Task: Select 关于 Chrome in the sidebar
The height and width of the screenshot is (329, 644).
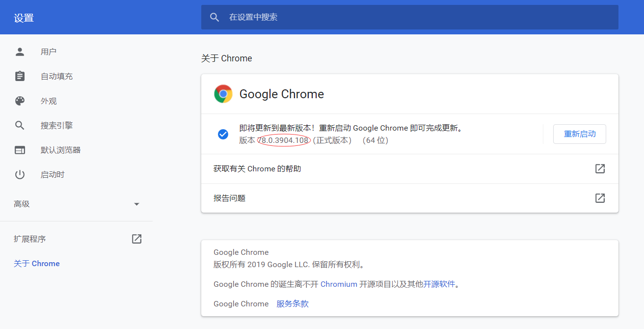Action: tap(37, 263)
